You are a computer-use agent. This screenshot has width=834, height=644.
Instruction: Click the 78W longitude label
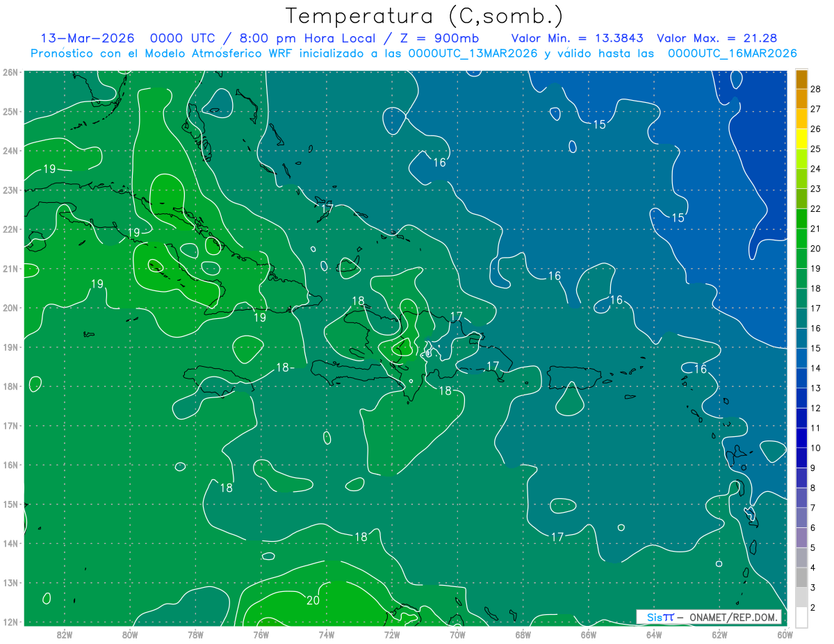click(x=195, y=634)
